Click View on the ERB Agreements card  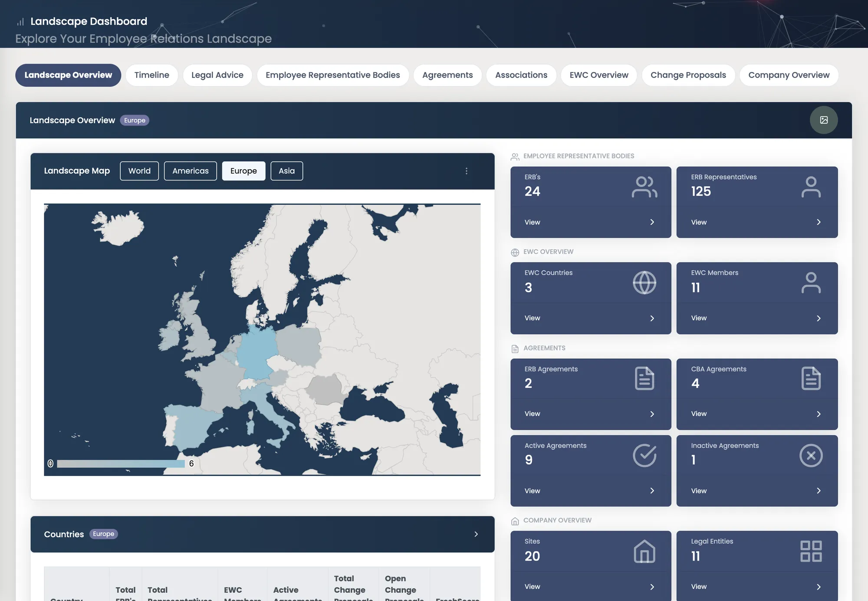pyautogui.click(x=532, y=414)
